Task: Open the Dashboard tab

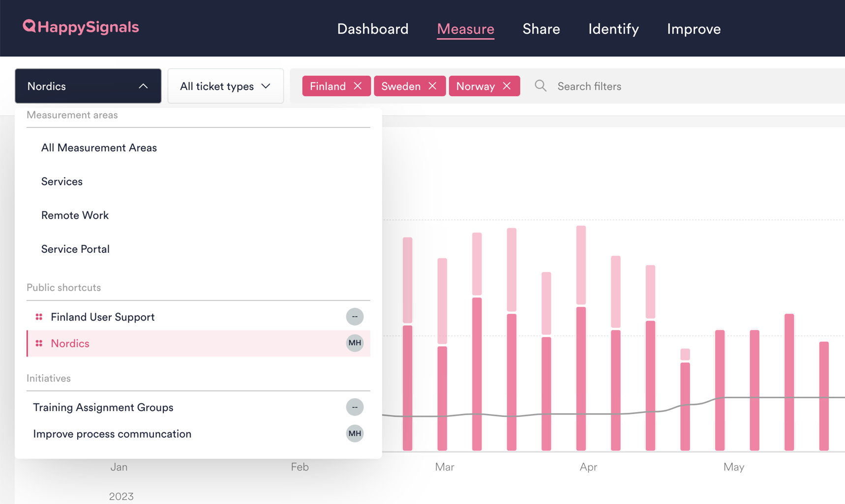Action: point(372,29)
